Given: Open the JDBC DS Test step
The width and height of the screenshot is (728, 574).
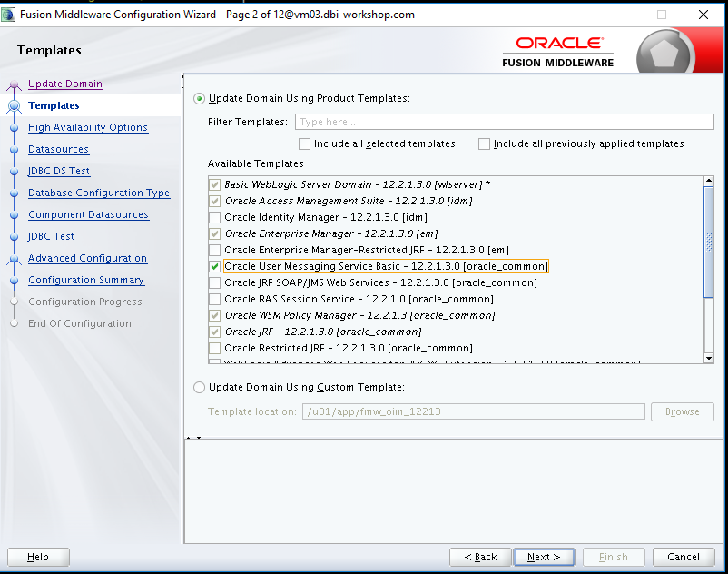Looking at the screenshot, I should pos(59,171).
